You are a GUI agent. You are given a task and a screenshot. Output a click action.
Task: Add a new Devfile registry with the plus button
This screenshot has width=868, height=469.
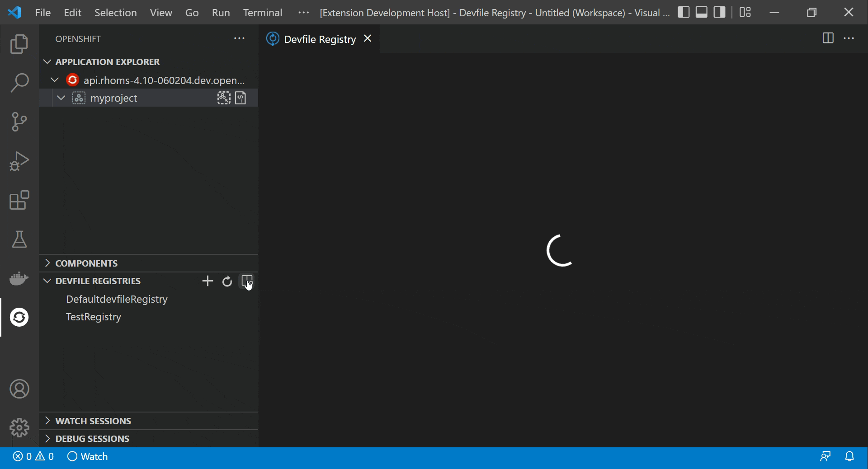click(x=208, y=281)
